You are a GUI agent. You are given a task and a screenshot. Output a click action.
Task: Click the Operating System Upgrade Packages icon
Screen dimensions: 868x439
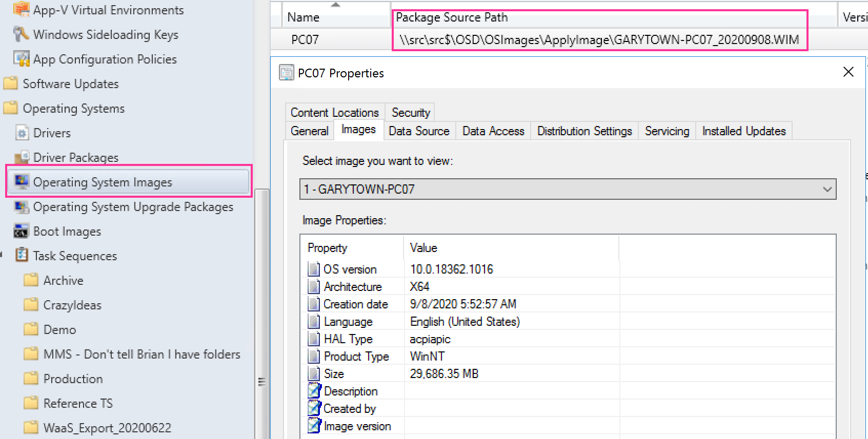22,207
